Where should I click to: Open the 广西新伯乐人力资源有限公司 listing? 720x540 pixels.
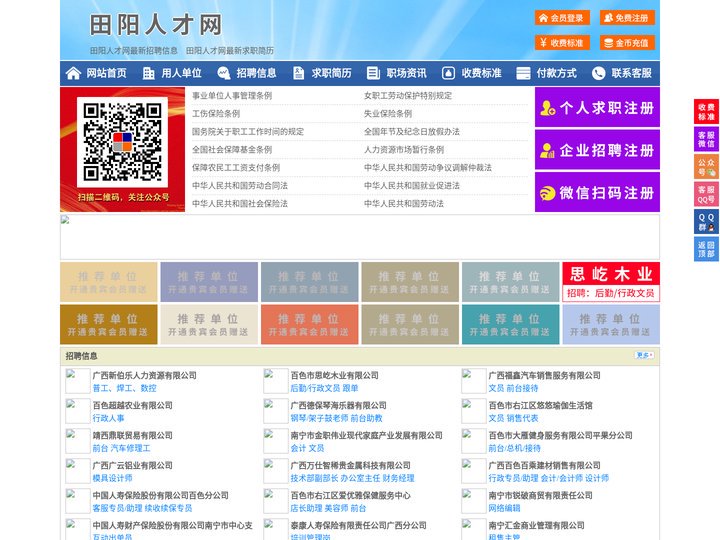(x=145, y=375)
